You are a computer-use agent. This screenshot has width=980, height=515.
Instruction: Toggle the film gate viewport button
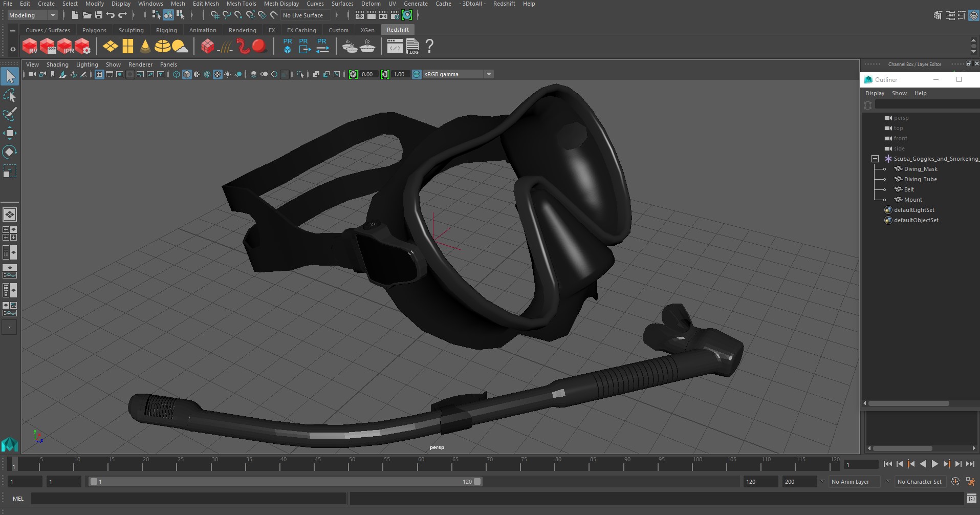(110, 74)
